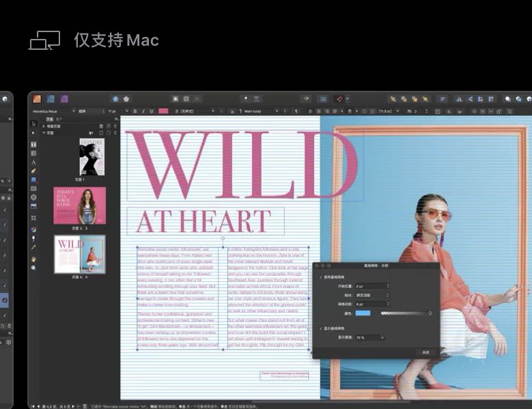
Task: Switch to the Designer persona icon
Action: click(x=51, y=99)
